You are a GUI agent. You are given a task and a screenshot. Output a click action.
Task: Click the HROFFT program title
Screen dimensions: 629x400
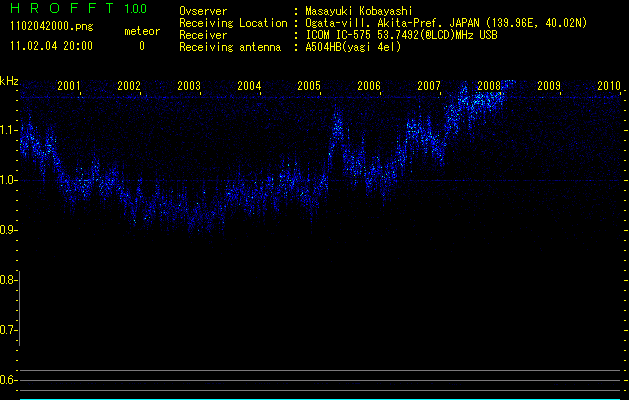62,8
